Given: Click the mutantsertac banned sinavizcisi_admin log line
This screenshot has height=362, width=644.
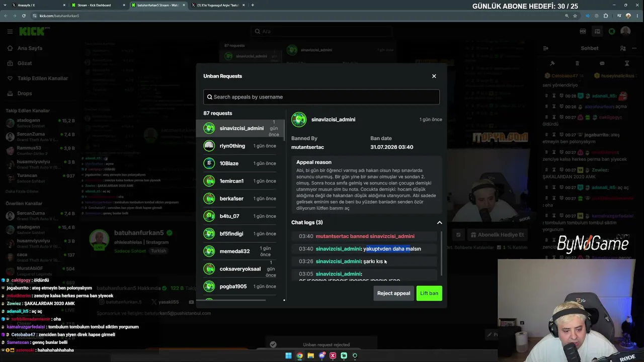Looking at the screenshot, I should (x=365, y=236).
